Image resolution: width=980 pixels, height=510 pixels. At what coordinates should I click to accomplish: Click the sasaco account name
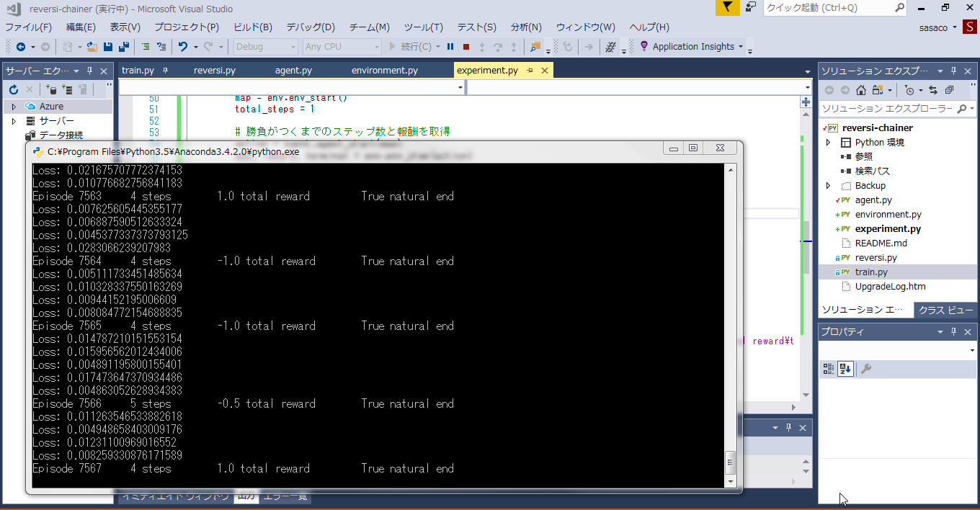pyautogui.click(x=933, y=27)
